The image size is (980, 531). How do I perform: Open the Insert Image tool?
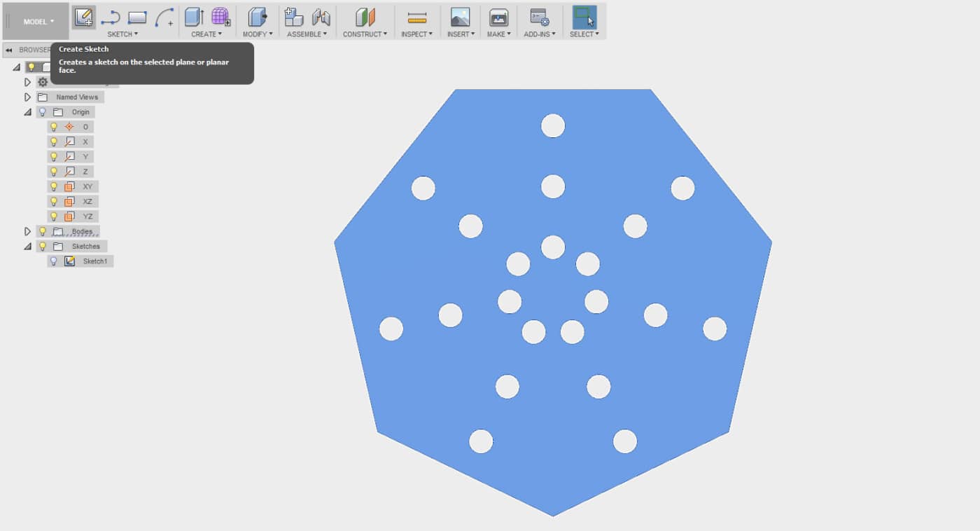pos(460,15)
